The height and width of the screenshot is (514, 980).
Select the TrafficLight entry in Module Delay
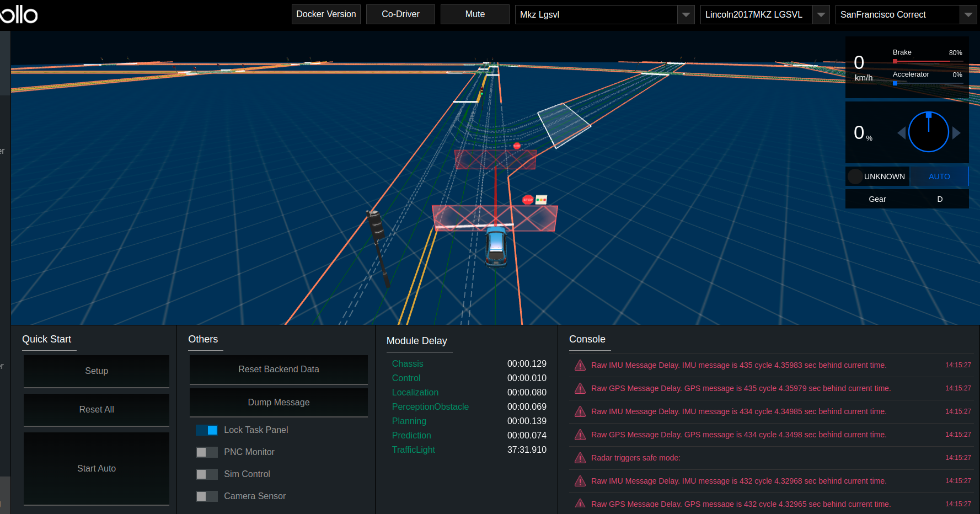[x=413, y=449]
